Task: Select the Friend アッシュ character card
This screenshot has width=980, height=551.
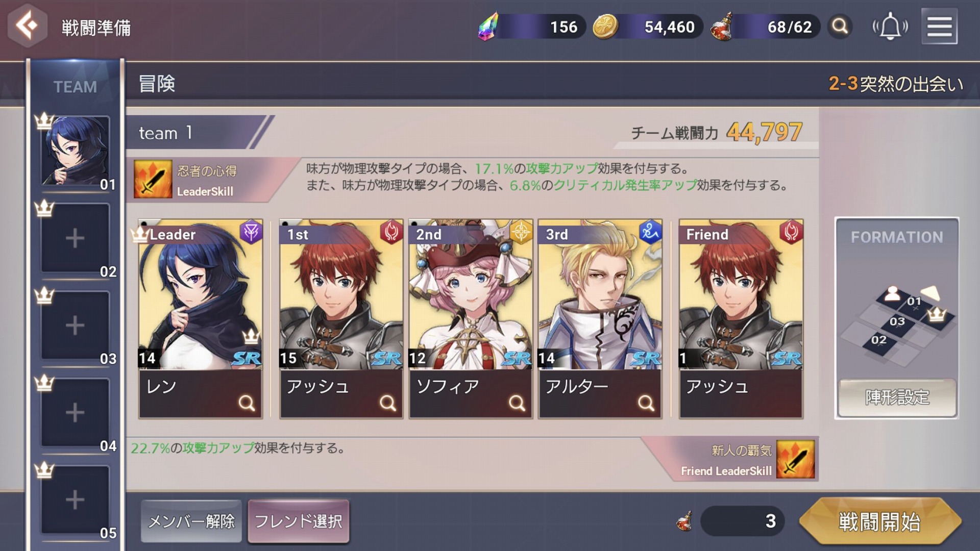Action: [x=741, y=319]
